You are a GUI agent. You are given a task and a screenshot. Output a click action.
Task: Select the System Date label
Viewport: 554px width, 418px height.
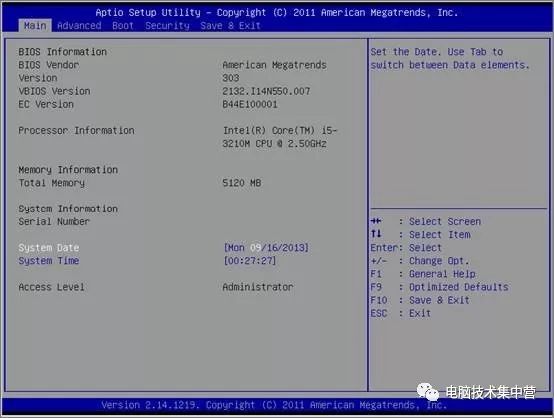(49, 248)
